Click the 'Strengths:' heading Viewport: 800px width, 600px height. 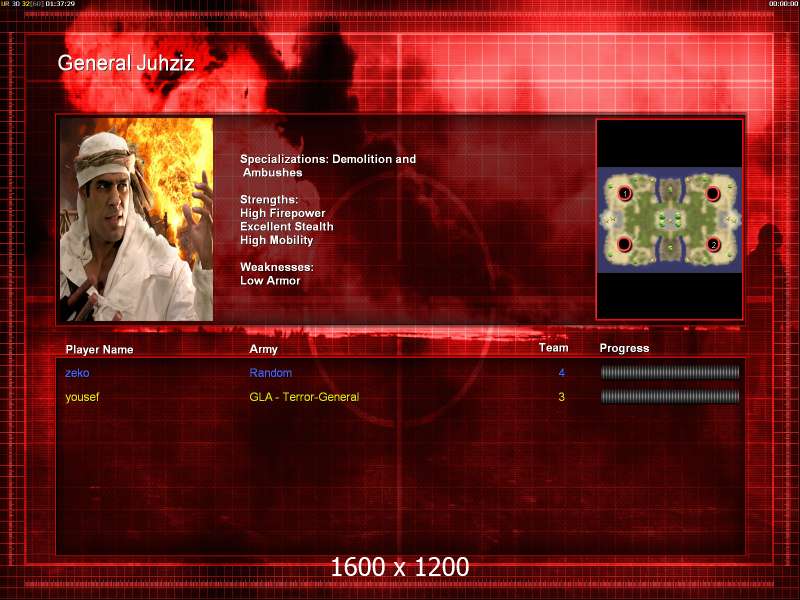(269, 199)
